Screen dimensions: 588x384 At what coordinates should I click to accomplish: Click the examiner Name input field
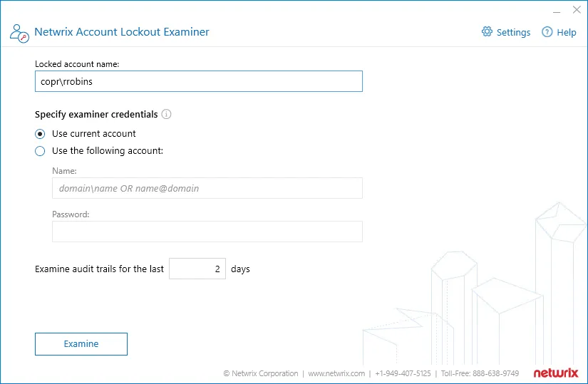207,188
